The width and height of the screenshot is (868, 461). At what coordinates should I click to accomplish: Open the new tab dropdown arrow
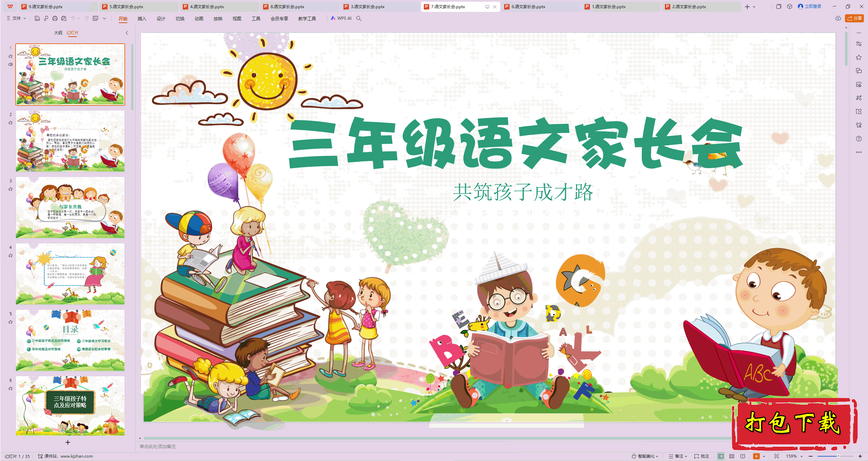754,6
